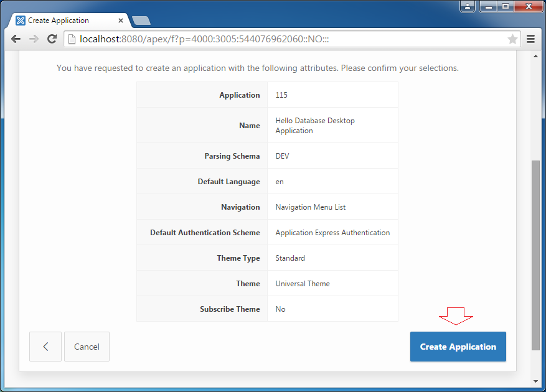
Task: Click the page scrollbar thumb
Action: point(535,255)
